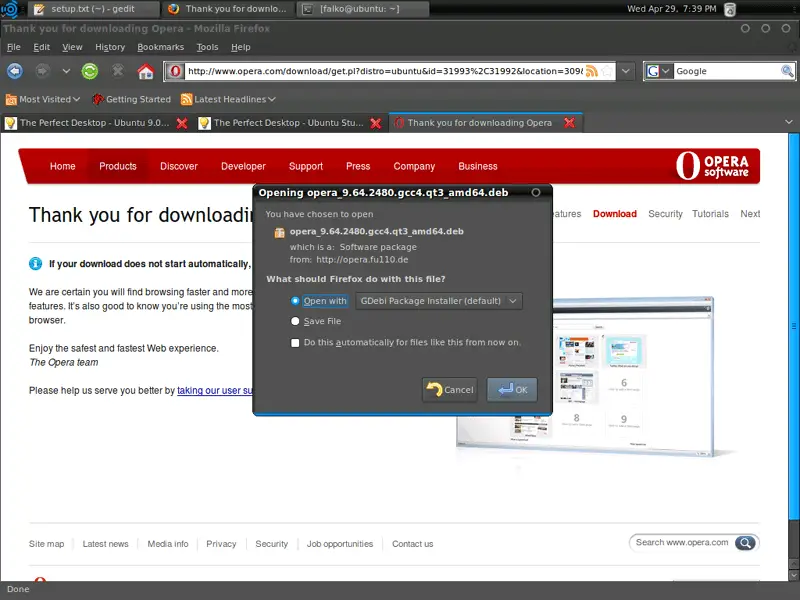Open the Ubuntu Studio main menu icon

9,9
